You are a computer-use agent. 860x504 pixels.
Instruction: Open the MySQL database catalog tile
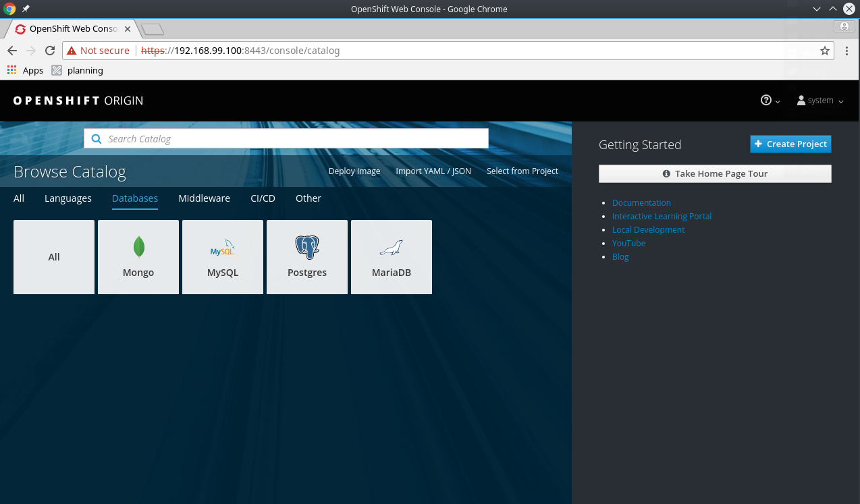223,257
